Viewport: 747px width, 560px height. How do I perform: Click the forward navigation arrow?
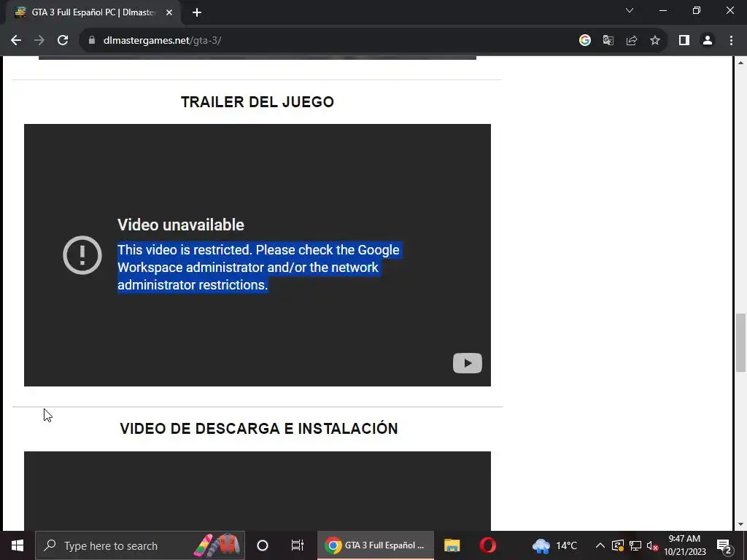point(39,41)
